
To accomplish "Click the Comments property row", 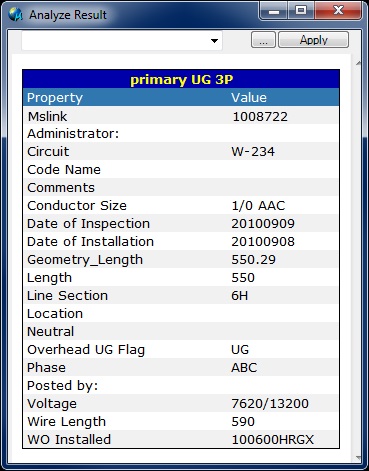I will tap(181, 188).
